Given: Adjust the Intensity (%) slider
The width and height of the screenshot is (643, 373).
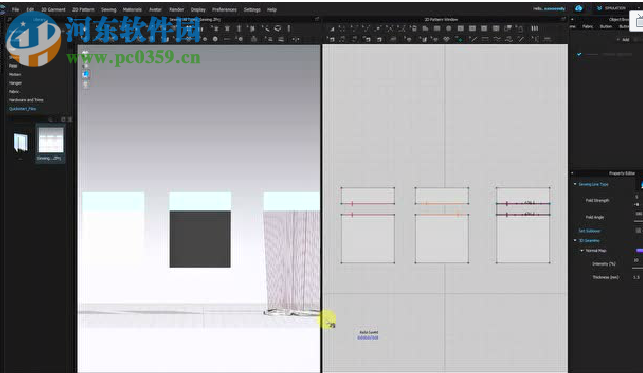Looking at the screenshot, I should click(x=637, y=268).
